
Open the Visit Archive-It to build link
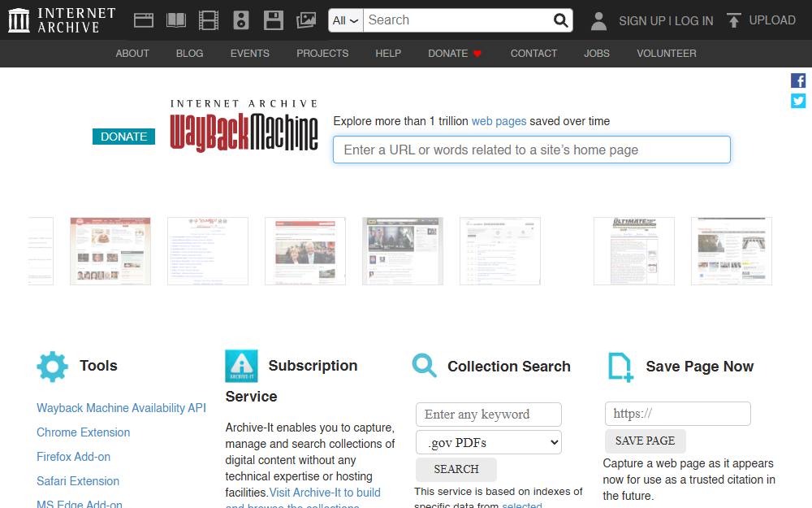click(325, 493)
